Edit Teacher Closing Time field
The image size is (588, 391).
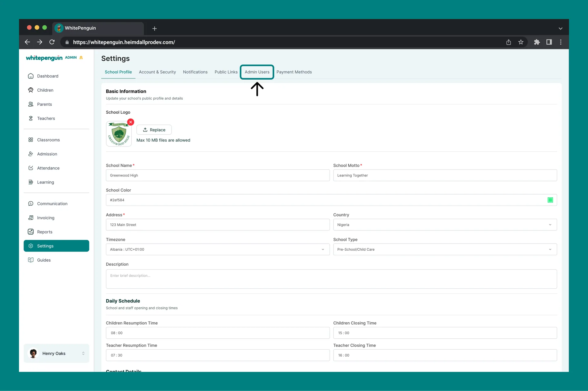[445, 355]
